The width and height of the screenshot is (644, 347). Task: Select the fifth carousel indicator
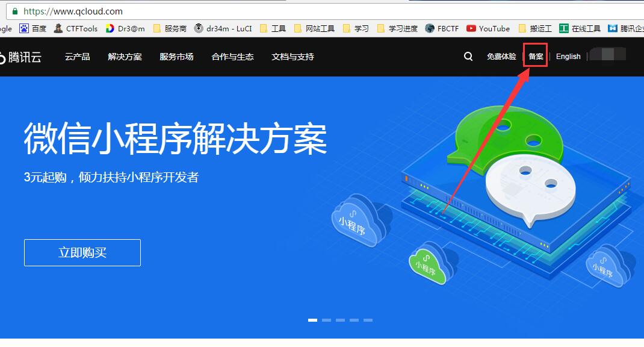coord(368,320)
